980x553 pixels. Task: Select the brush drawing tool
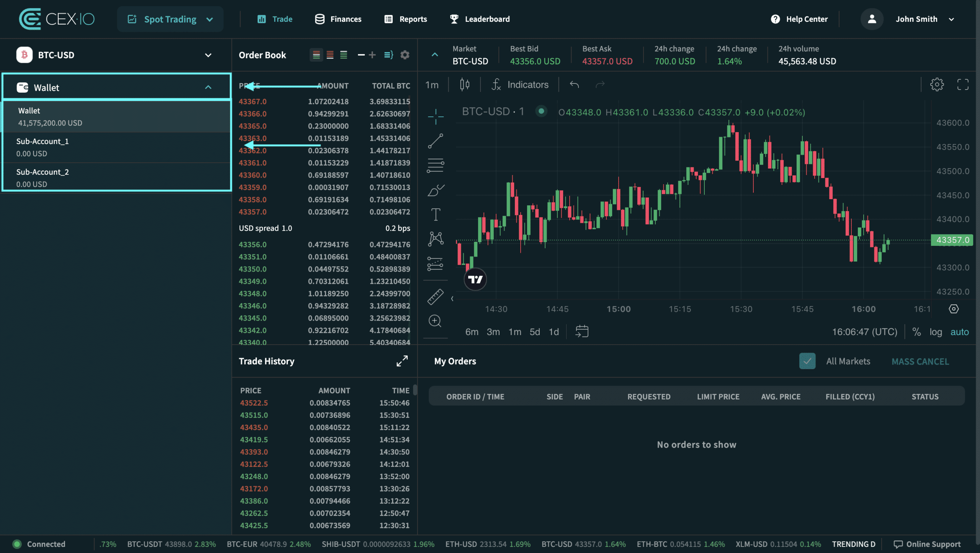[436, 190]
